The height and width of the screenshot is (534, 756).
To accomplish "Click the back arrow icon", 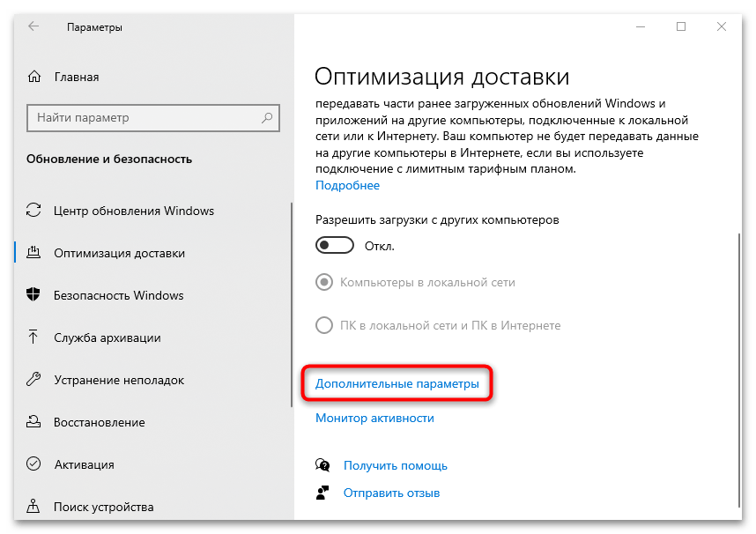I will 33,26.
